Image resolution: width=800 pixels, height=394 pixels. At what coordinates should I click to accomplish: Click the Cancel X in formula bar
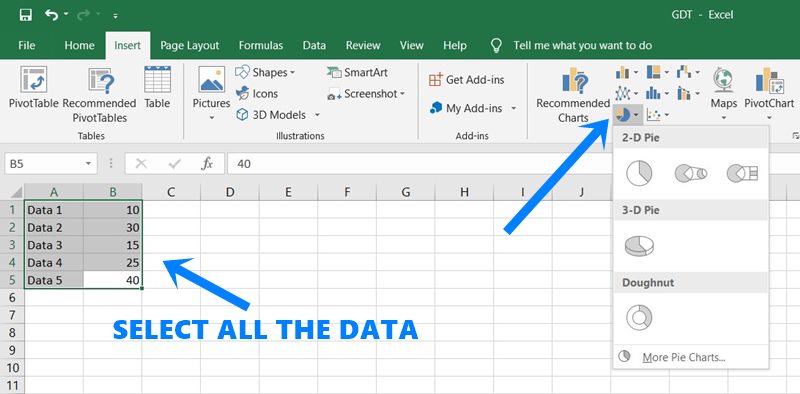pos(141,164)
